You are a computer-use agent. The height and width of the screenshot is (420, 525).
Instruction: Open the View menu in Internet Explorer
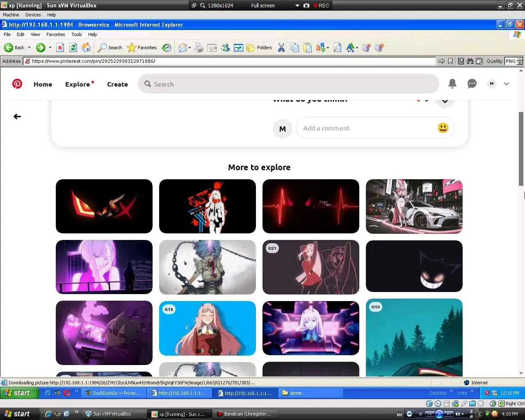(x=35, y=34)
